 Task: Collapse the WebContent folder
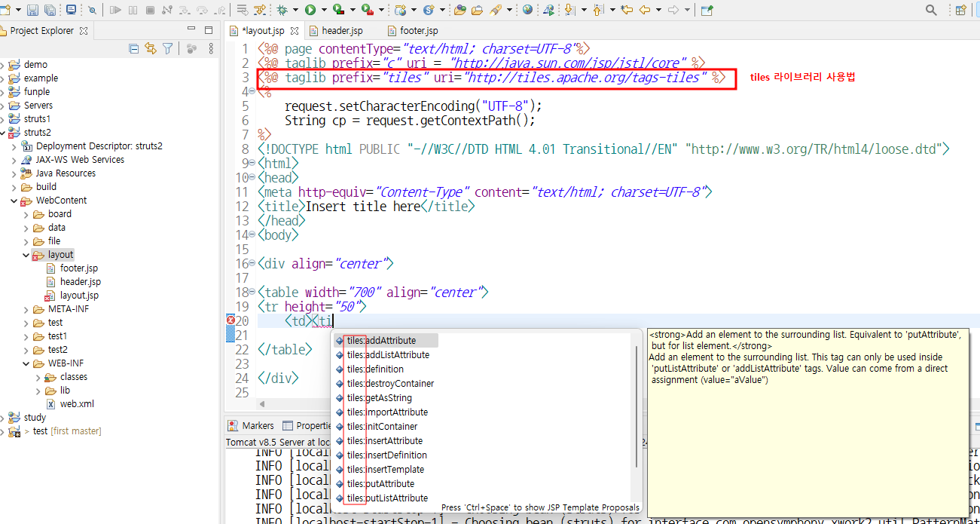[x=14, y=201]
